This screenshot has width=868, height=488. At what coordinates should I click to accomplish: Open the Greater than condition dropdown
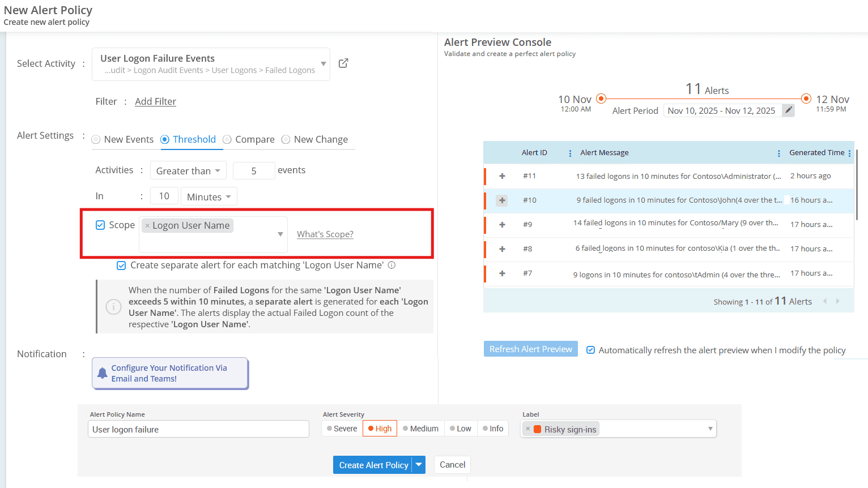pos(188,170)
